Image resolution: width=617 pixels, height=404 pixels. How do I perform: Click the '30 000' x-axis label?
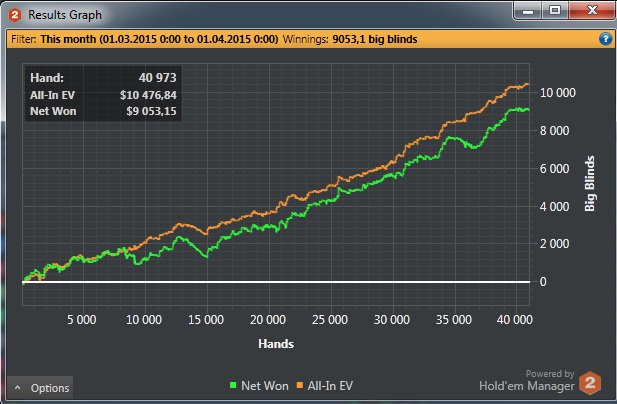click(392, 319)
